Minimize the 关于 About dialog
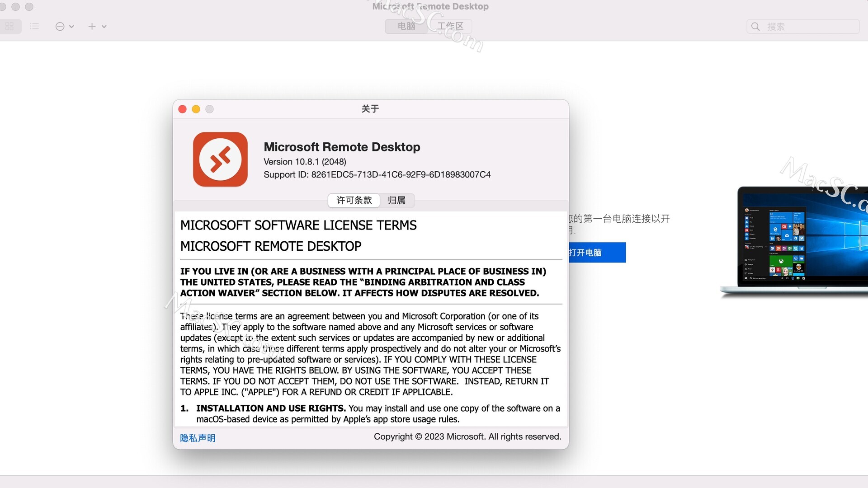868x488 pixels. [x=196, y=109]
